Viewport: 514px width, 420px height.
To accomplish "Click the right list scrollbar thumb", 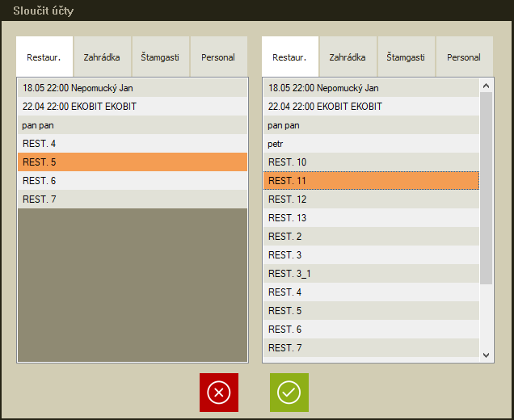I will (486, 186).
